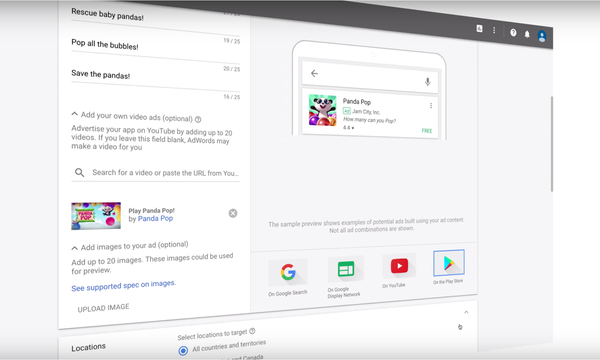Click the page vertical scrollbar
This screenshot has height=360, width=600.
(551, 144)
